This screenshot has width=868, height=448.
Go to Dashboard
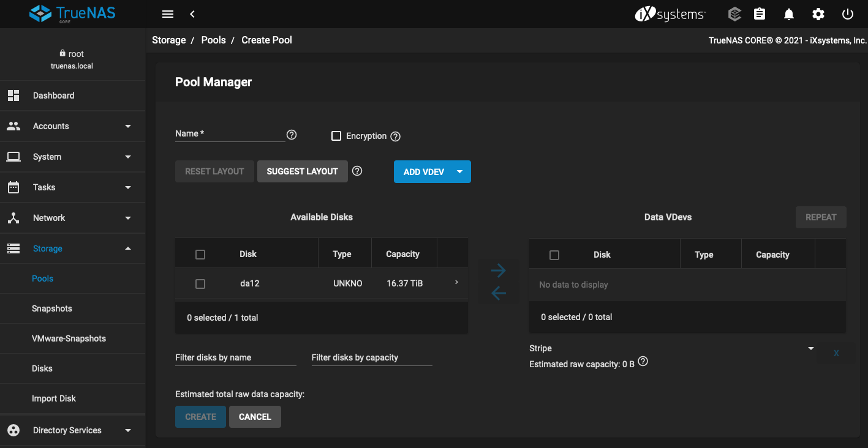point(54,95)
